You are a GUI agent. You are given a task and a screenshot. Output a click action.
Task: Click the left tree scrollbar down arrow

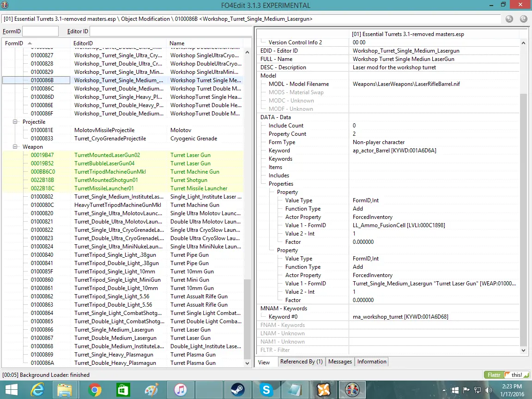pos(247,363)
